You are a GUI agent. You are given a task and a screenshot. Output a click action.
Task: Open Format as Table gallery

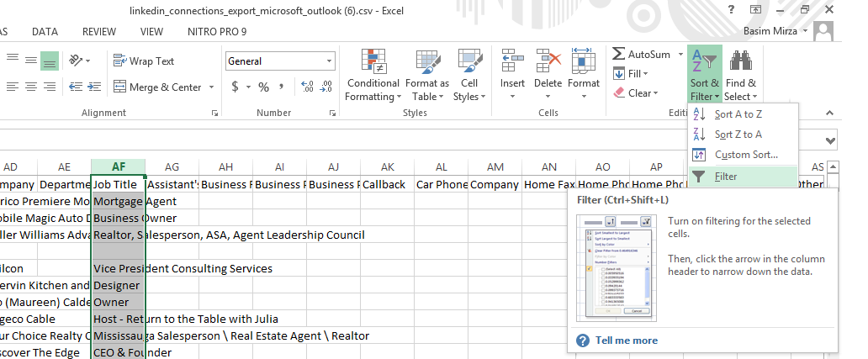(x=426, y=75)
